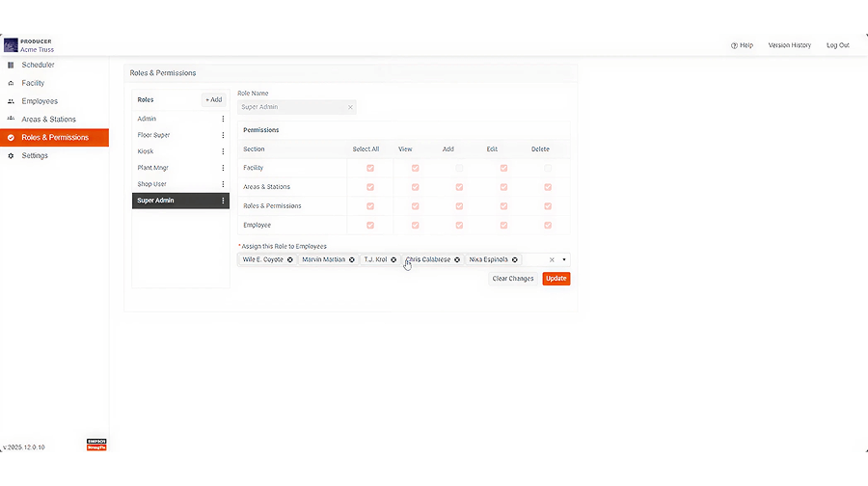Toggle Edit for Roles & Permissions row
Viewport: 868px width, 486px height.
[503, 206]
